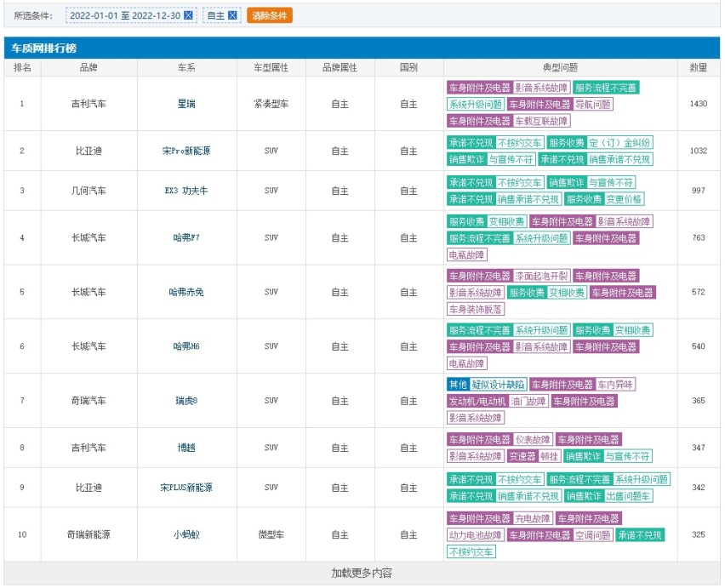This screenshot has height=588, width=725.
Task: Click the 仪表故障 tag in 博越 row
Action: tap(533, 440)
